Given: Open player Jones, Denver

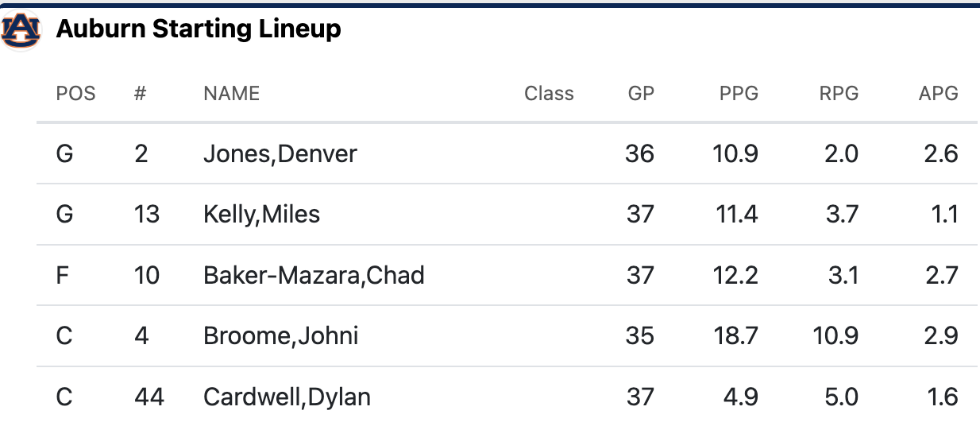Looking at the screenshot, I should click(x=280, y=153).
